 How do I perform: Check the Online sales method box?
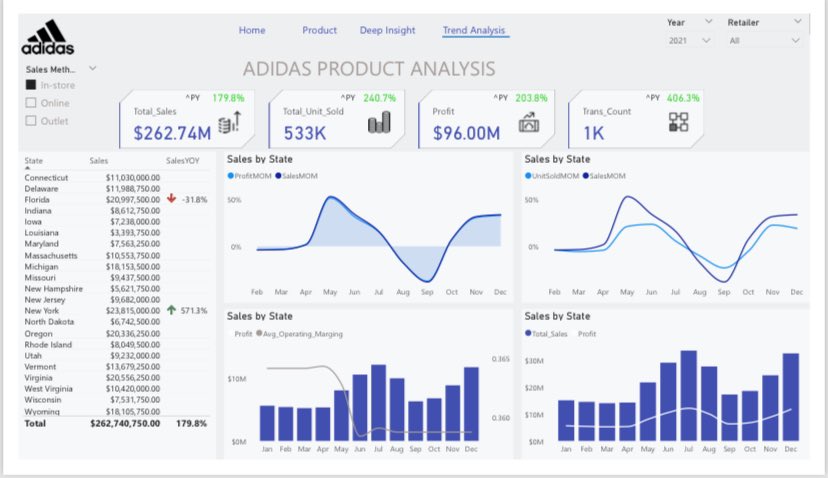point(31,103)
